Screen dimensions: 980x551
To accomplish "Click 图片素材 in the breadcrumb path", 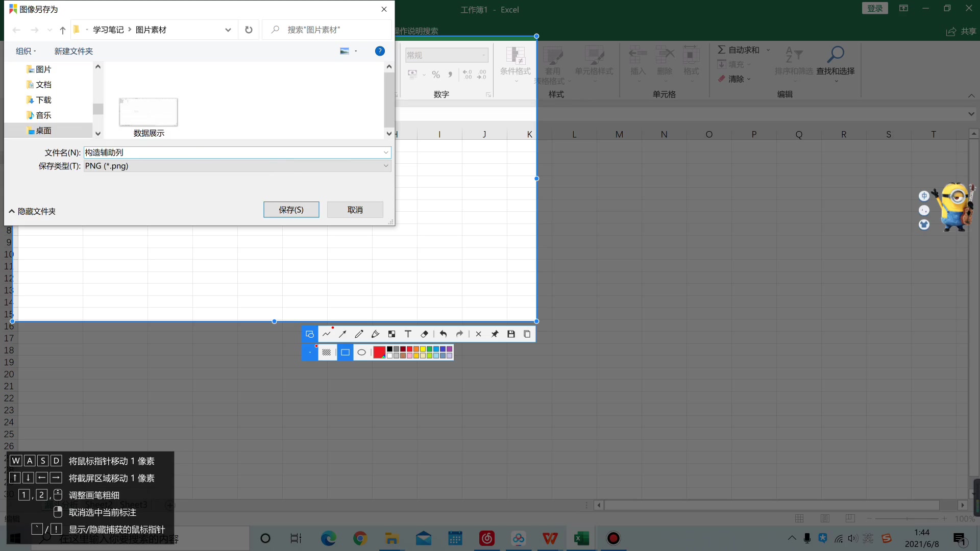I will [151, 30].
